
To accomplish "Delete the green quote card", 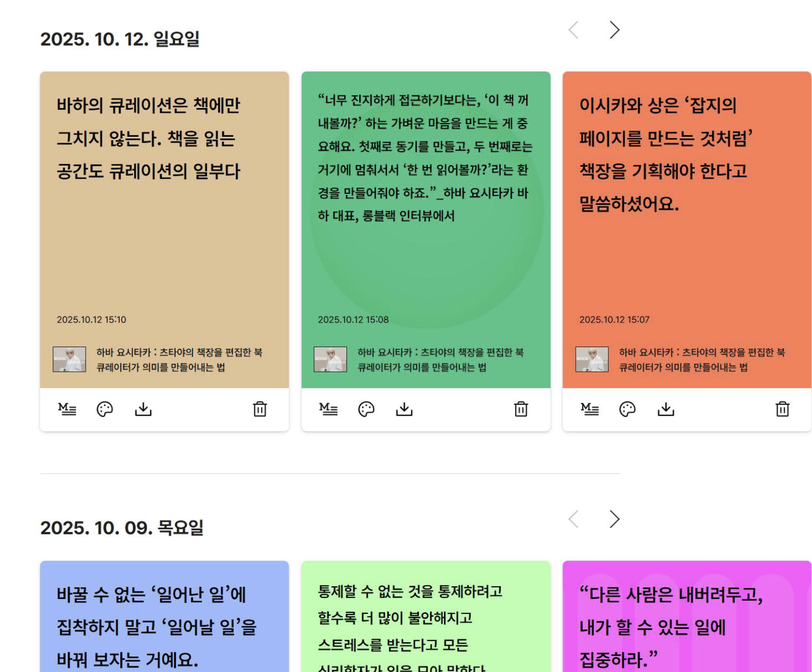I will point(521,409).
